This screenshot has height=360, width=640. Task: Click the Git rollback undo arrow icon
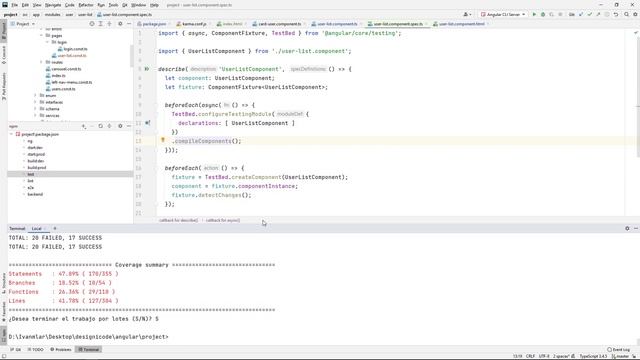tap(616, 14)
